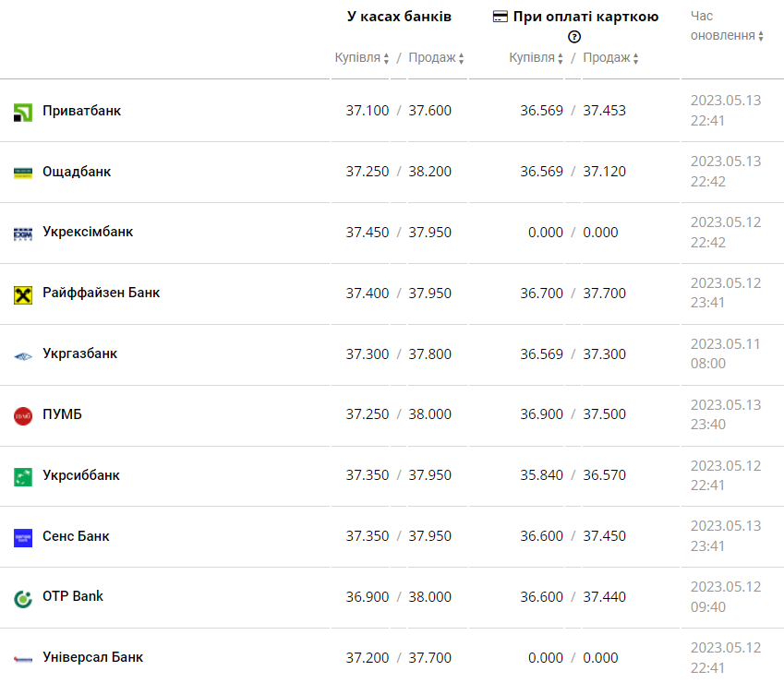Click ПУМБ update time 2023.05.13 23:40
784x683 pixels.
coord(726,414)
